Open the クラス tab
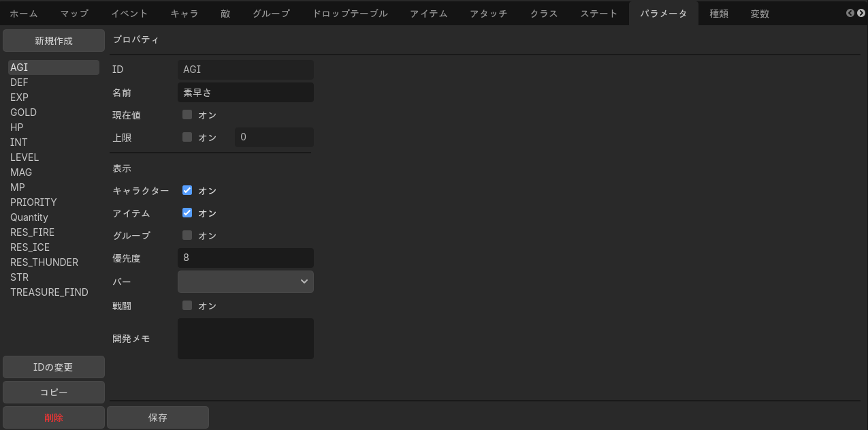Screen dimensions: 868x430 (x=544, y=14)
